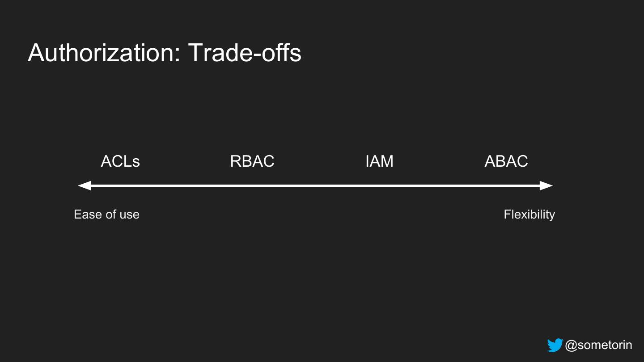Open the @sometorin Twitter handle

[x=598, y=345]
